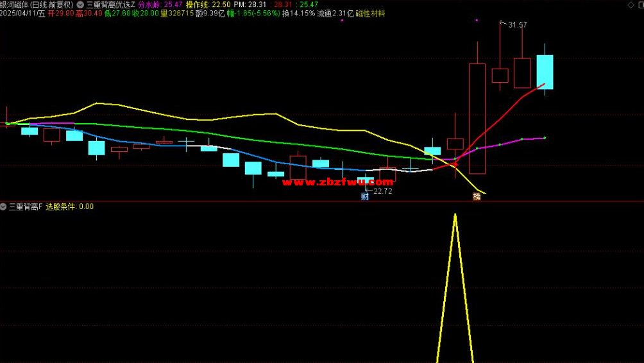Click the change value 幅-1.65(-5.56%)
Image resolution: width=644 pixels, height=363 pixels.
tap(253, 13)
